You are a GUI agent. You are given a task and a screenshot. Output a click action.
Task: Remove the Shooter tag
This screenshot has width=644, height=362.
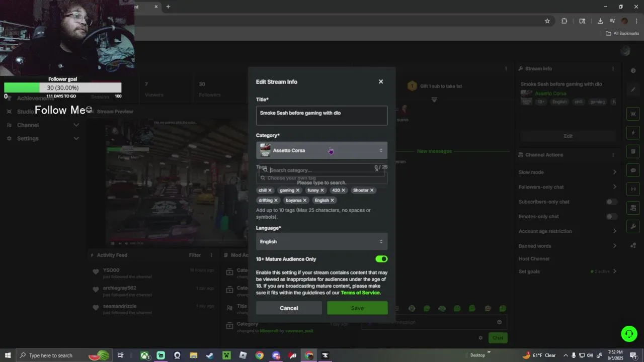[x=372, y=190]
